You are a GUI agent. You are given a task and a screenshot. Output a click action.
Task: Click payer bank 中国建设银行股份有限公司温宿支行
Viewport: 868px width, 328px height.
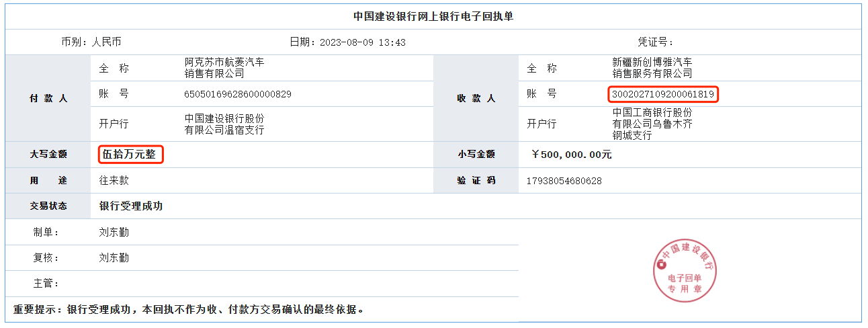(224, 124)
